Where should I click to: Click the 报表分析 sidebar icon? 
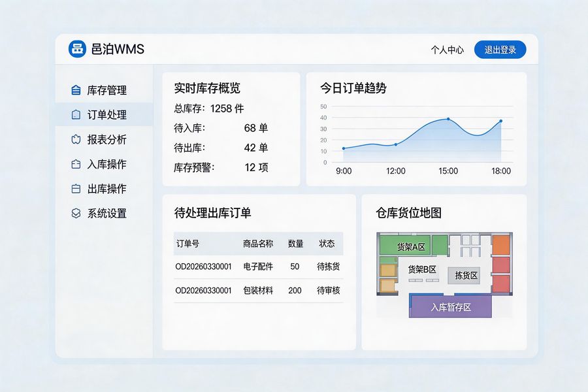tap(76, 139)
